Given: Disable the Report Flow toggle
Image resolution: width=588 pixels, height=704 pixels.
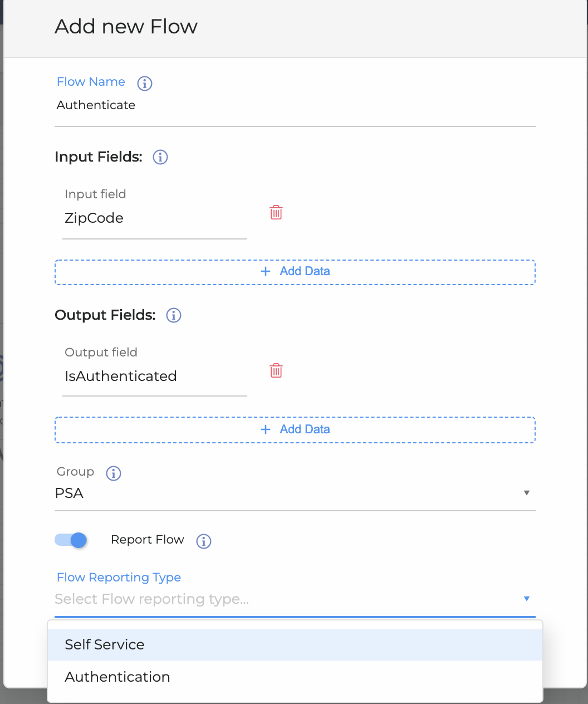Looking at the screenshot, I should coord(71,540).
